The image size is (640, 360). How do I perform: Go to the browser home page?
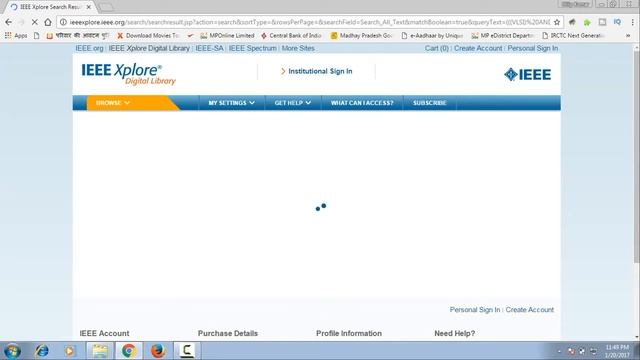[x=48, y=22]
